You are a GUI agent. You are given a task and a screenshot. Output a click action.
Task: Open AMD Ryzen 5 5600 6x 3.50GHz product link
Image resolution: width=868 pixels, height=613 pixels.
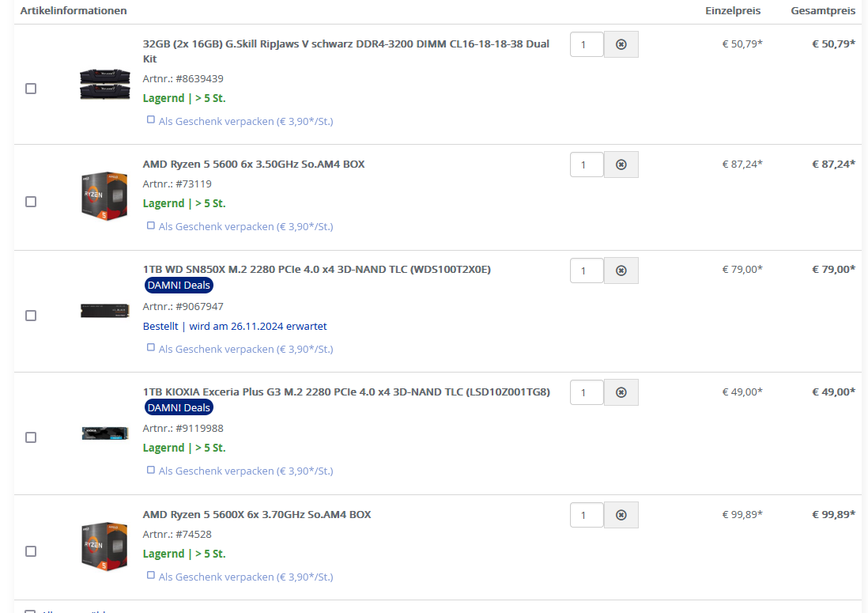(254, 164)
